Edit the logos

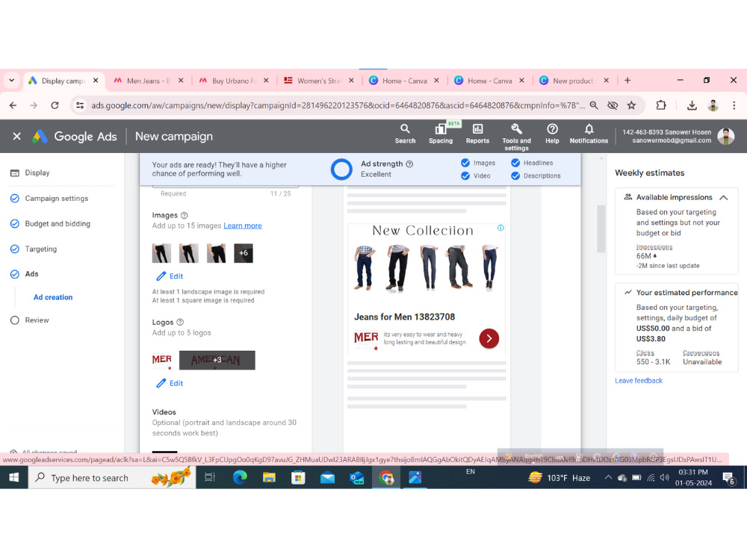pos(170,383)
